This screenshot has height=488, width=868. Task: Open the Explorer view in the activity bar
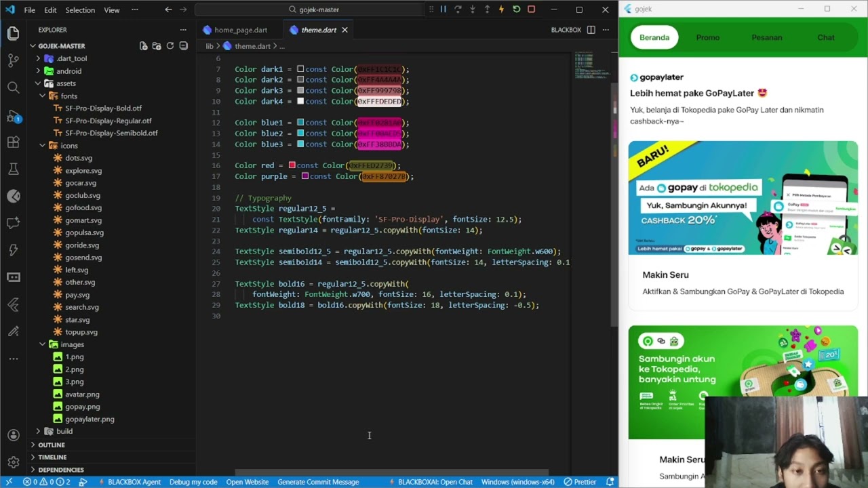13,33
